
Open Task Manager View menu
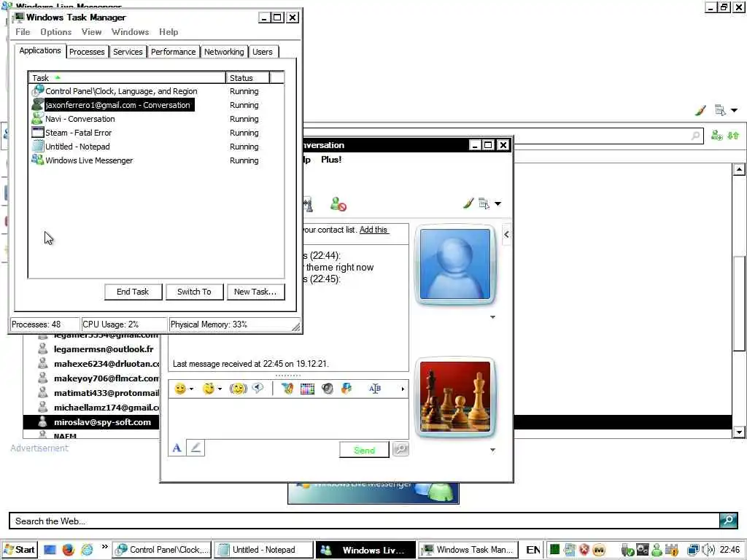tap(91, 32)
